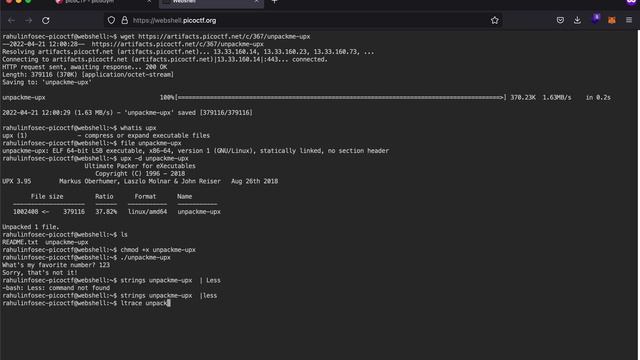Click the './unpackme-upx' command line

point(86,258)
